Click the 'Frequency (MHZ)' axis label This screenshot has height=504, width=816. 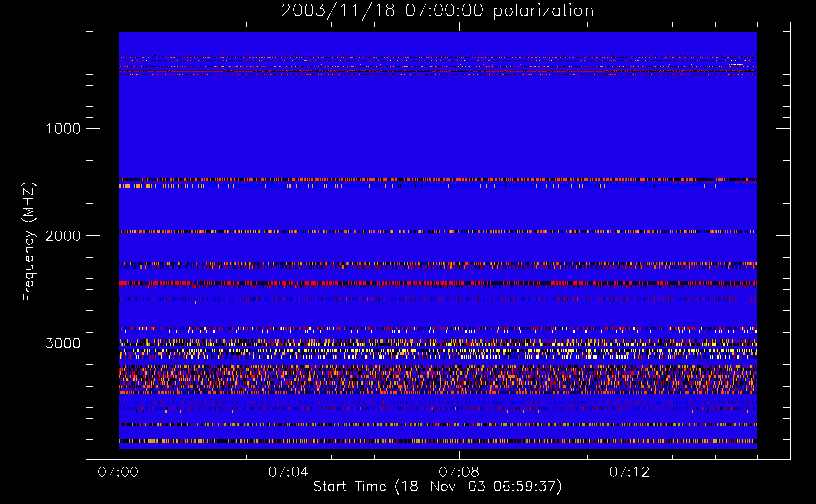(29, 242)
